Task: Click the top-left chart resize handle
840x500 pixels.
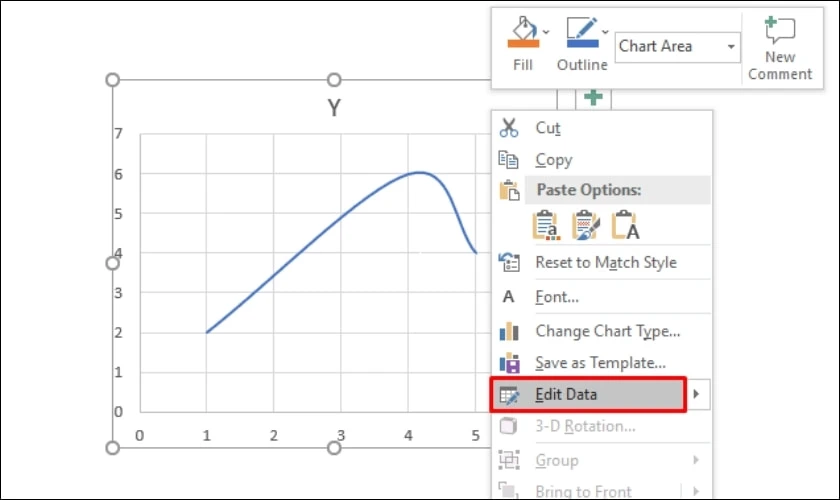Action: click(x=112, y=80)
